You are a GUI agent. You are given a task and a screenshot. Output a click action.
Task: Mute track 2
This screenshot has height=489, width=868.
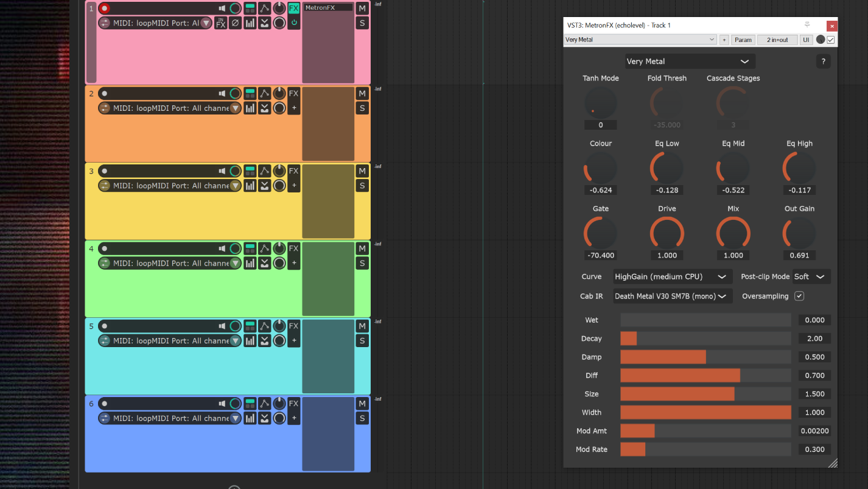pos(362,94)
